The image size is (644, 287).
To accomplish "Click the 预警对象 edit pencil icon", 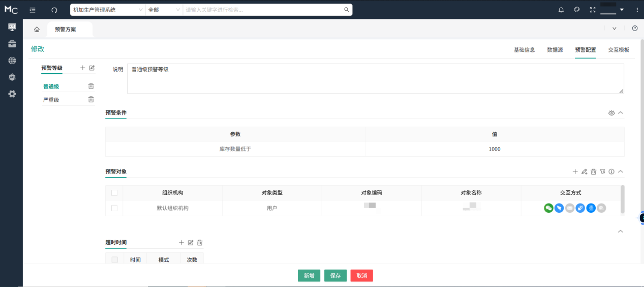I will (585, 172).
